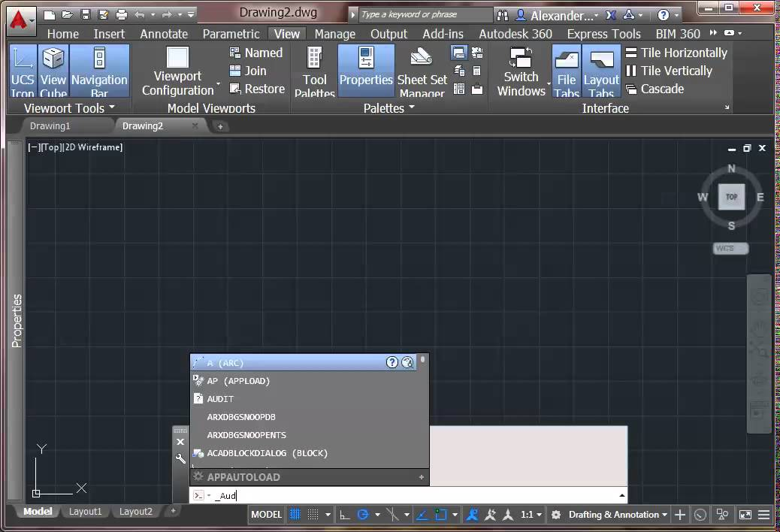Click Join viewports button
780x532 pixels.
[248, 71]
